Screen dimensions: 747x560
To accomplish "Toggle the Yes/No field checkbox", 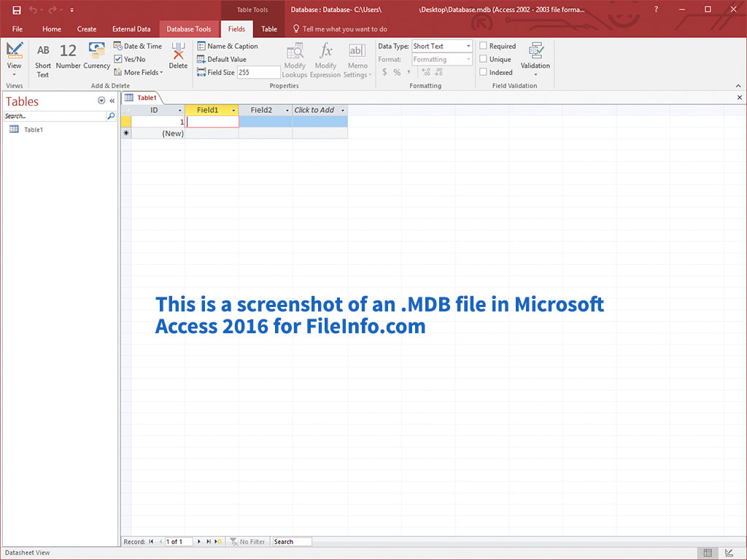I will (x=118, y=59).
